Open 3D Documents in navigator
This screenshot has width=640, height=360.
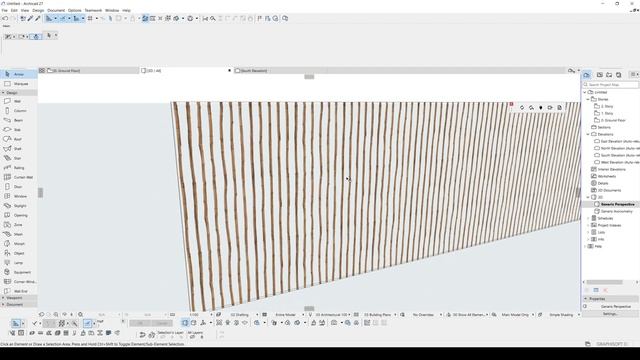609,190
